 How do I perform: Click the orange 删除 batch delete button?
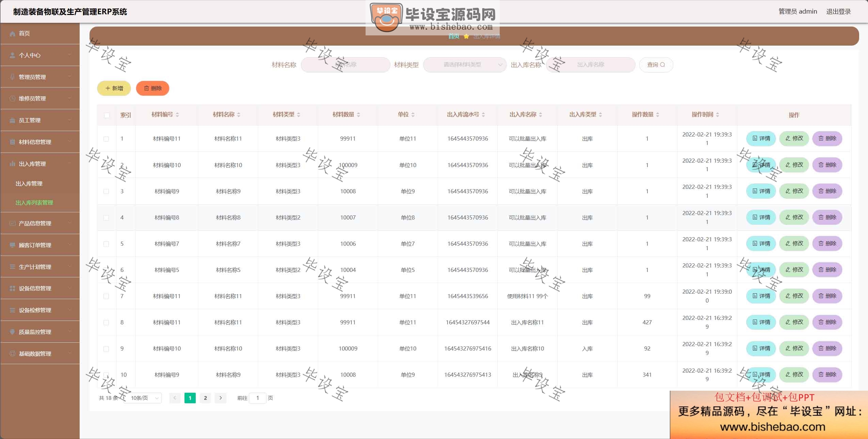pos(152,88)
